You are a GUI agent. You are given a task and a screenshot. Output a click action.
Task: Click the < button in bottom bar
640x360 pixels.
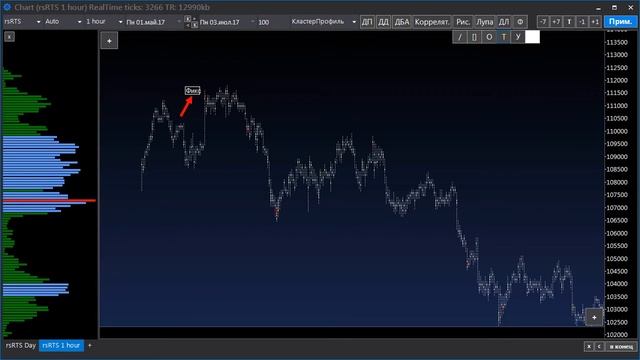click(599, 346)
